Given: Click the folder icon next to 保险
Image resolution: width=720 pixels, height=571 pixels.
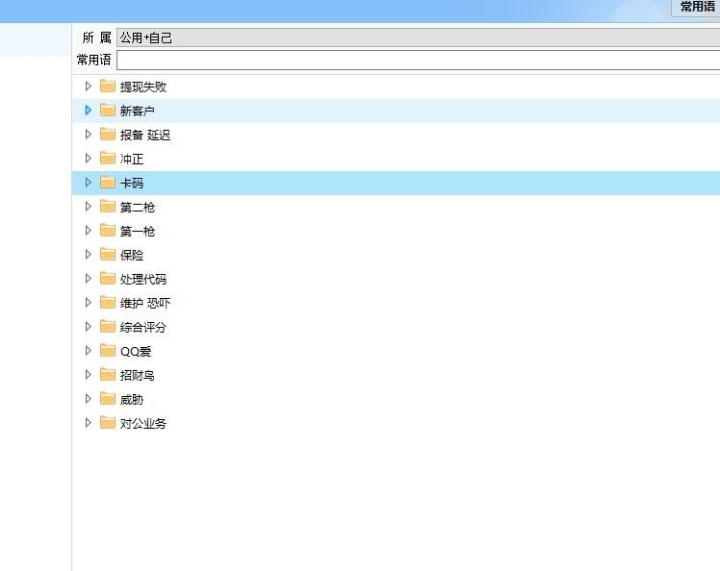Looking at the screenshot, I should click(x=108, y=255).
